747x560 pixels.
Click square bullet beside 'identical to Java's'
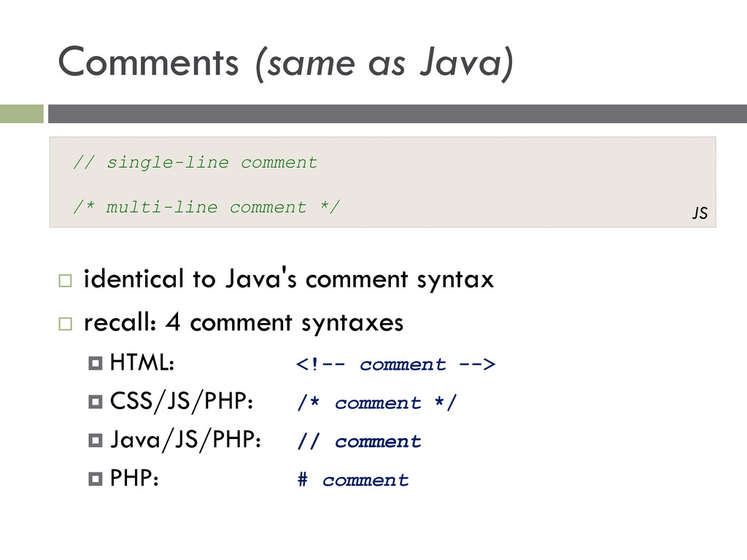click(65, 280)
